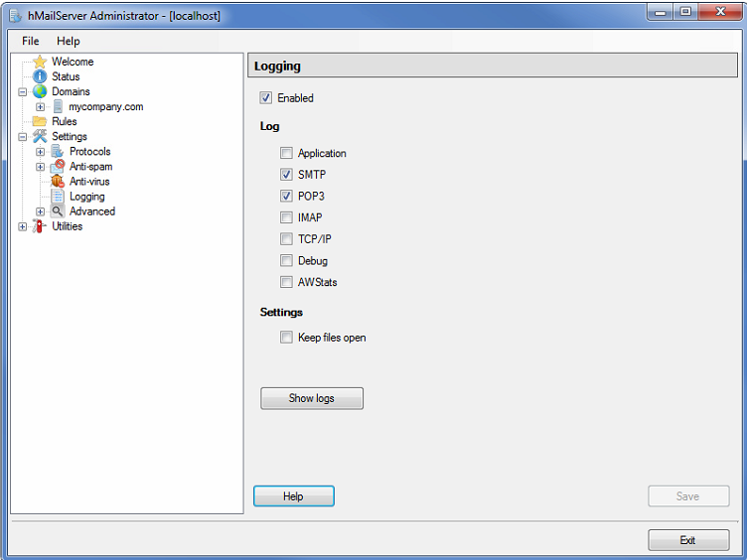
Task: Uncheck the Enabled logging checkbox
Action: 266,98
